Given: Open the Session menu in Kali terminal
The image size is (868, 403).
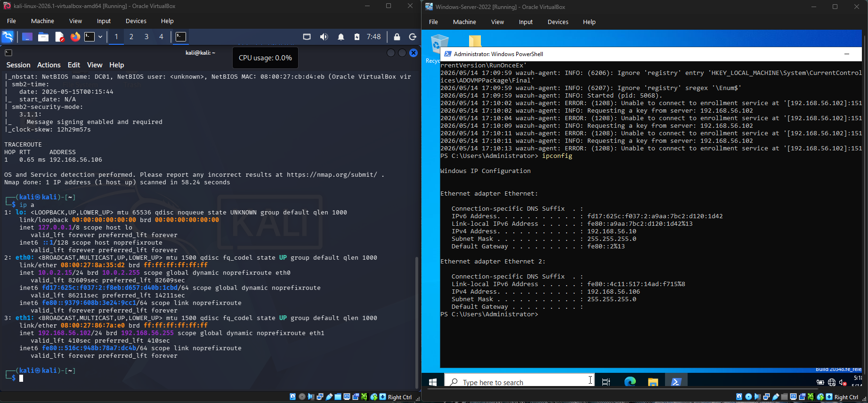Looking at the screenshot, I should [18, 65].
